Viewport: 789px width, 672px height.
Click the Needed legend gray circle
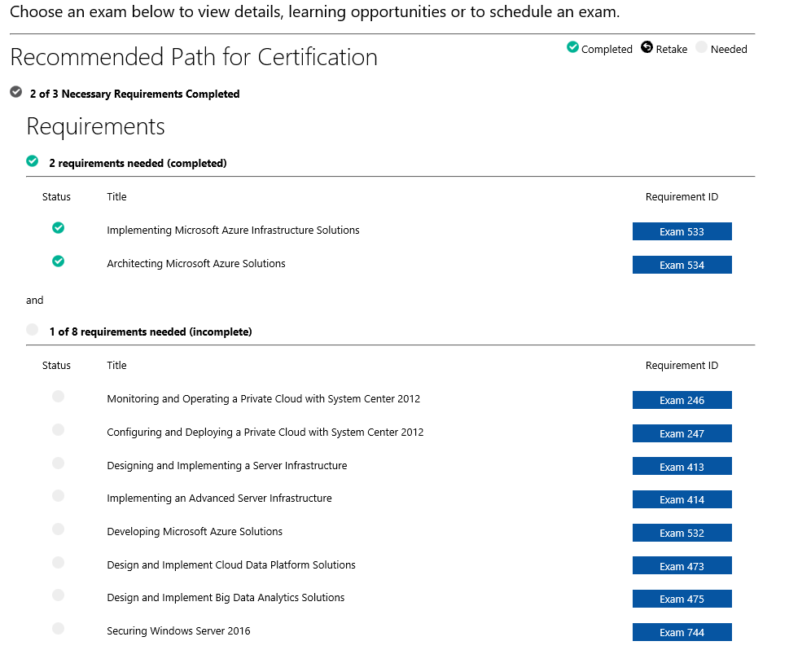pyautogui.click(x=701, y=48)
